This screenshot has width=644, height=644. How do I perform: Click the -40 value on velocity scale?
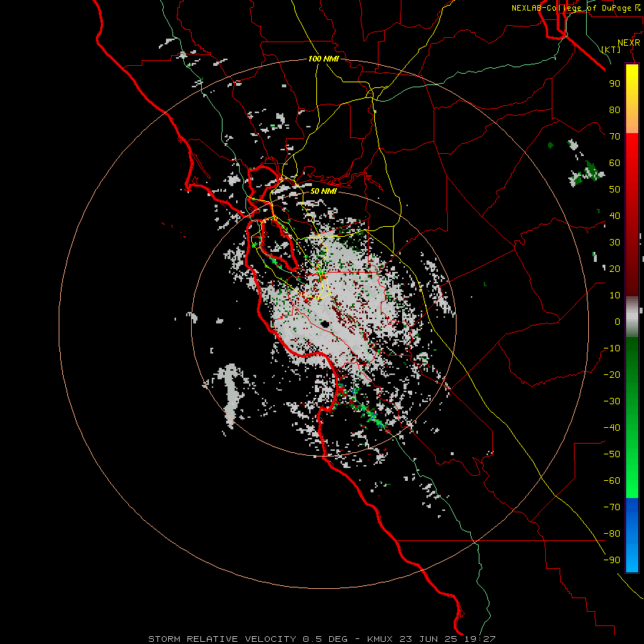pos(612,428)
